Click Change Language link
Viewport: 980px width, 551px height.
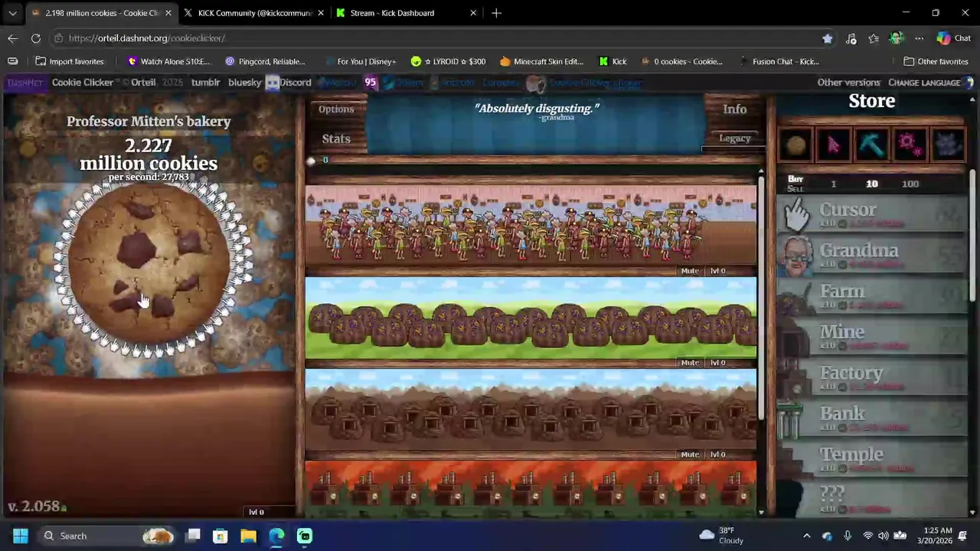click(x=924, y=83)
